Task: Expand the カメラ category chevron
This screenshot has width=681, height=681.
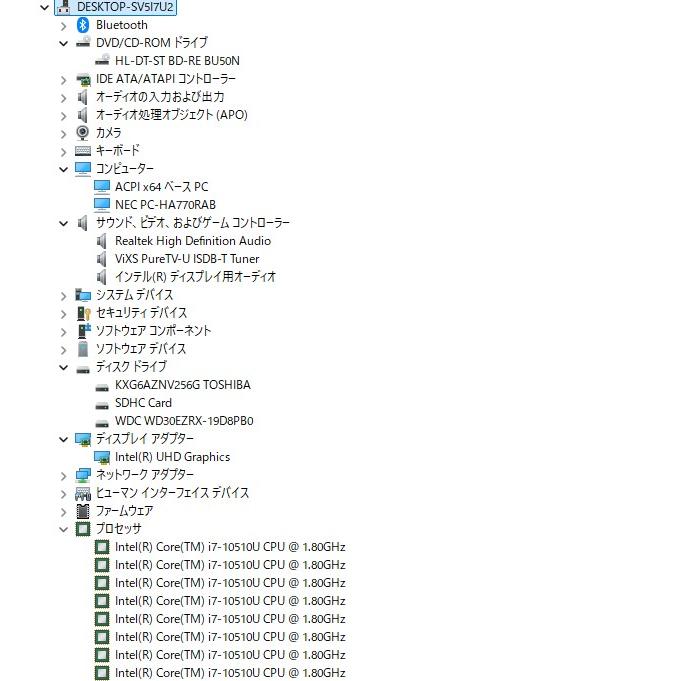Action: [x=63, y=134]
